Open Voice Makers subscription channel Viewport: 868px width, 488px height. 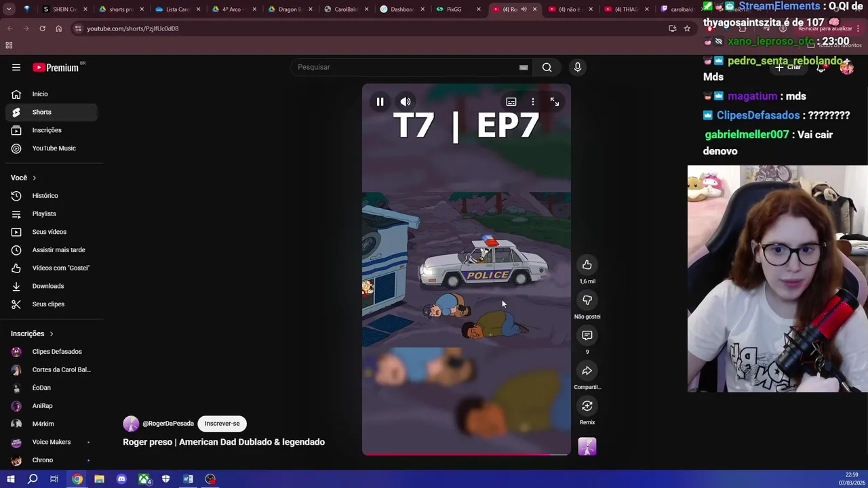click(52, 442)
